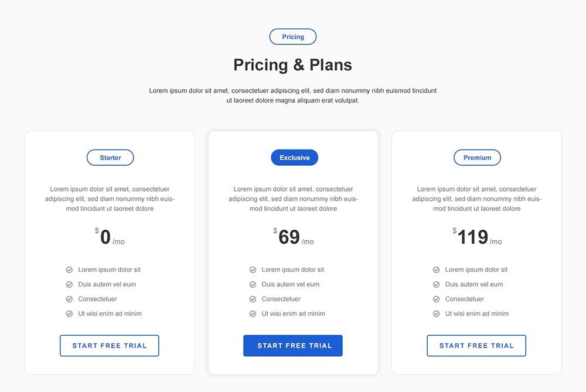Click checkmark icon beside Exclusive's 'Ut wisi enim ad minim'
The width and height of the screenshot is (586, 392).
pyautogui.click(x=253, y=314)
